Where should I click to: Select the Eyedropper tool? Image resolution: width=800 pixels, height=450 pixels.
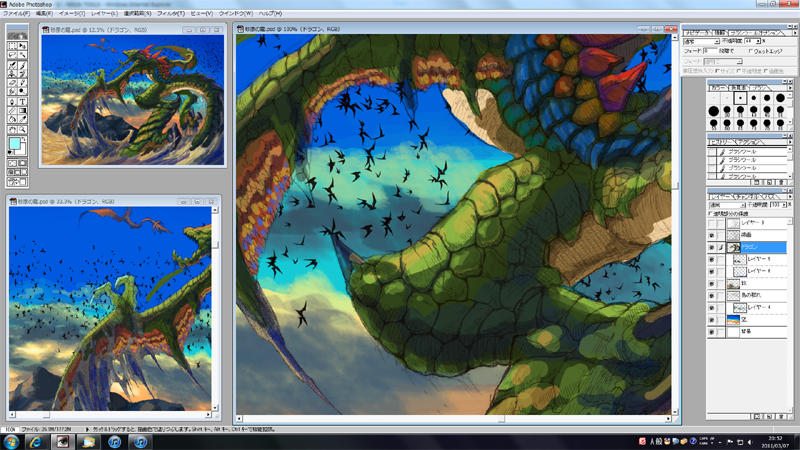click(22, 119)
